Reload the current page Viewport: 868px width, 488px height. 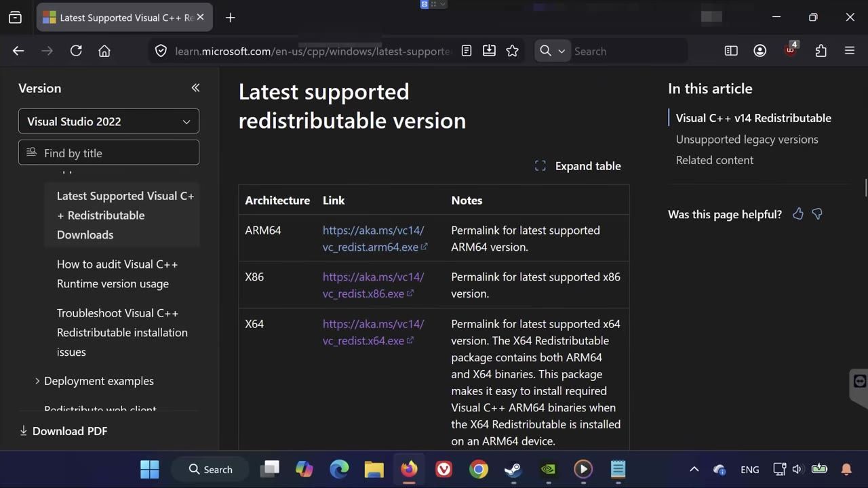[76, 51]
